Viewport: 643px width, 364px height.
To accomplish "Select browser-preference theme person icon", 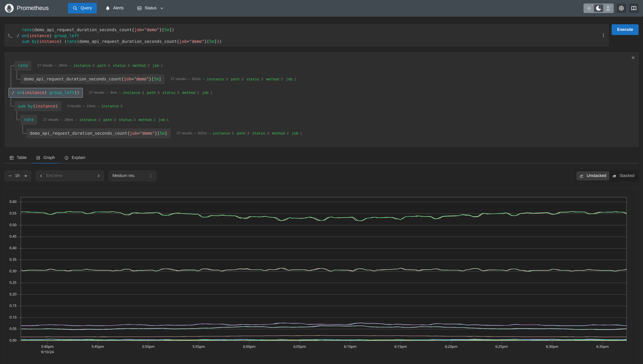I will [608, 8].
